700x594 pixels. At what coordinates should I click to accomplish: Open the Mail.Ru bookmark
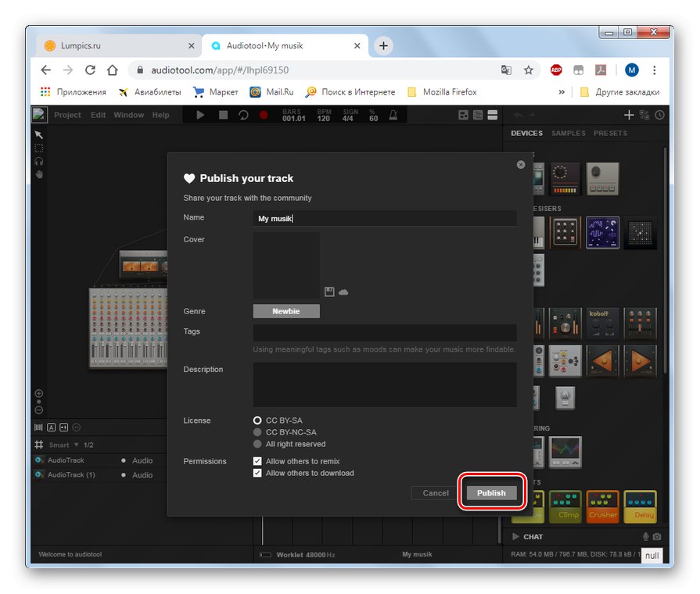click(271, 92)
